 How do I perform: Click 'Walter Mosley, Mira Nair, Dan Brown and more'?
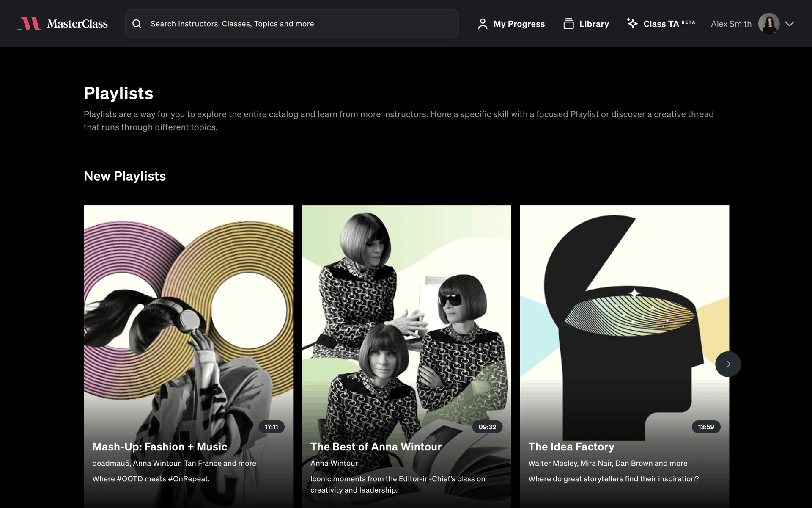tap(608, 463)
